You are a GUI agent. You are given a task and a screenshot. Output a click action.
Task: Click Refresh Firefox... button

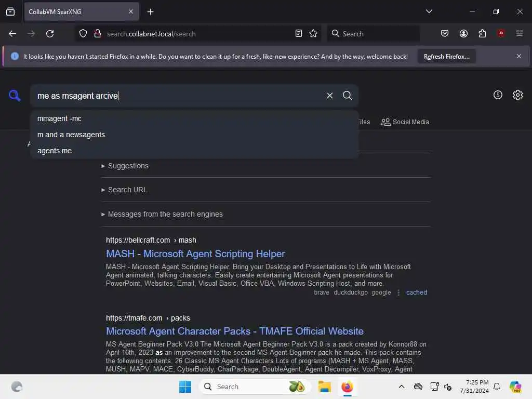(446, 56)
